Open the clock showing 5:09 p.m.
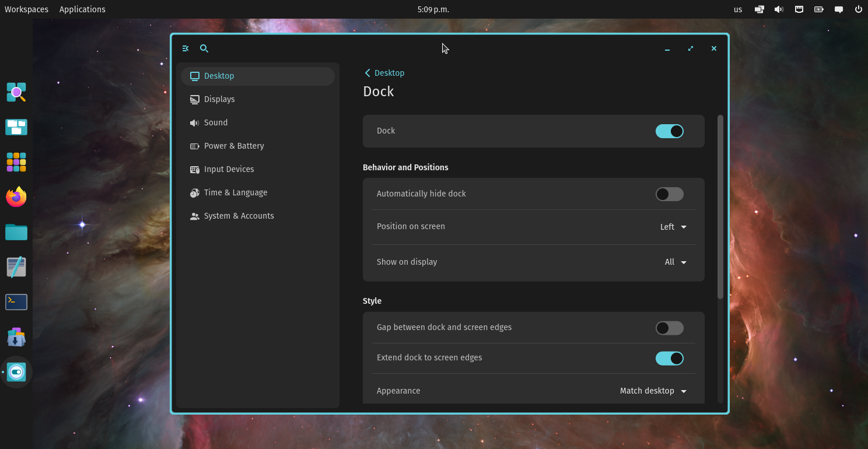The width and height of the screenshot is (868, 449). 433,9
